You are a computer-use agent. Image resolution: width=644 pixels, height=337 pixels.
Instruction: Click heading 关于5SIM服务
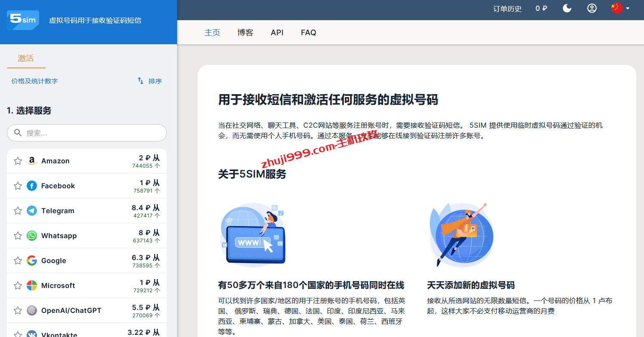point(252,174)
